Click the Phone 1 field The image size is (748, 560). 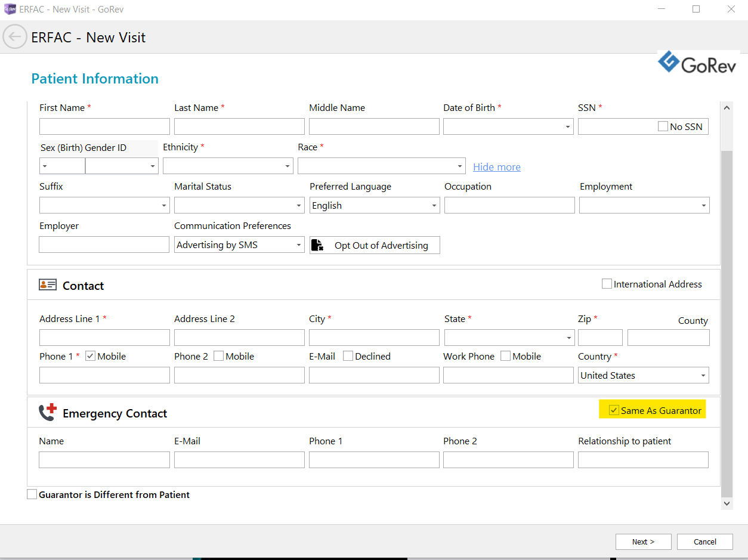coord(104,375)
